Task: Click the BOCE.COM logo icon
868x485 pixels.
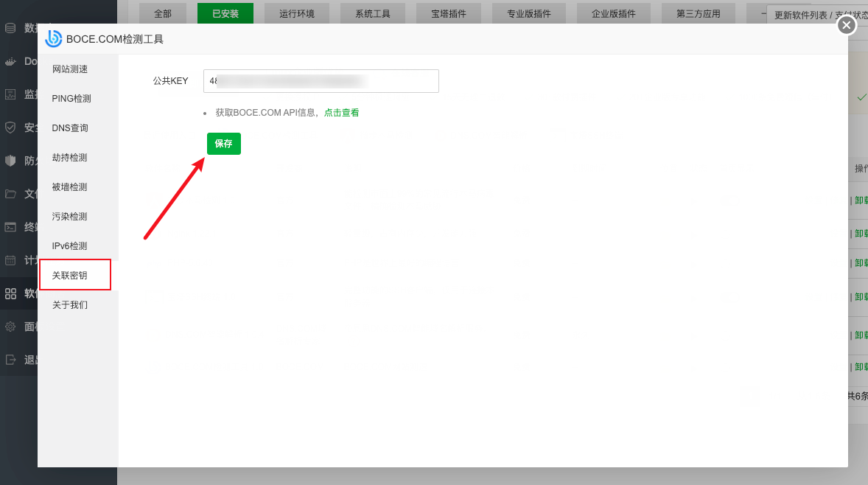Action: coord(53,39)
